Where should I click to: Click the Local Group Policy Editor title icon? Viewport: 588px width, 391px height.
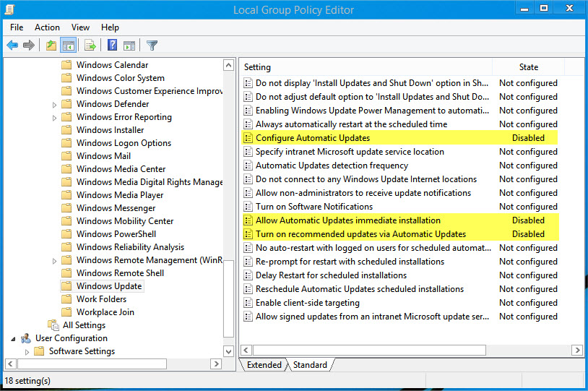click(9, 9)
